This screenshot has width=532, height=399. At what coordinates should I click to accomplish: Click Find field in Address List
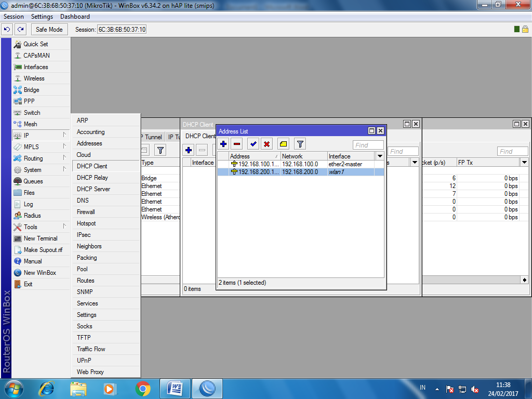pyautogui.click(x=368, y=145)
